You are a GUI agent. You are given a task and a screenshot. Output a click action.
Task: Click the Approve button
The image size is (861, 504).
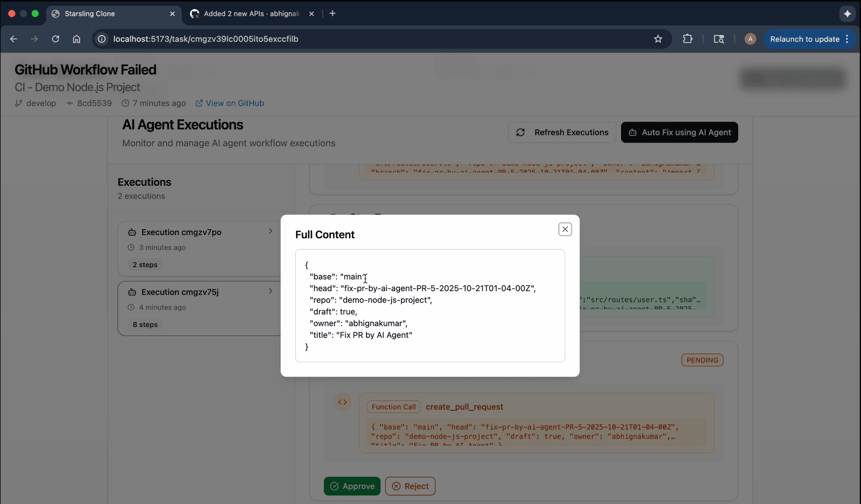(352, 486)
